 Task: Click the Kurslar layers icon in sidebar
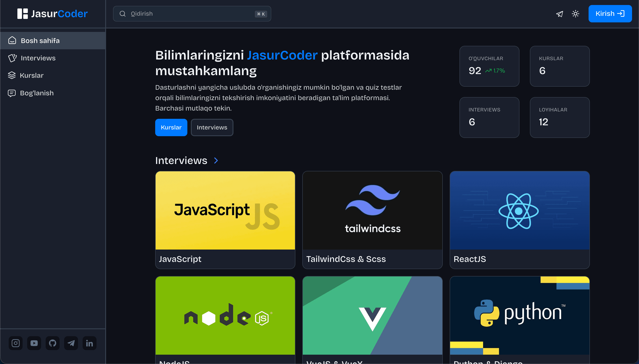12,75
